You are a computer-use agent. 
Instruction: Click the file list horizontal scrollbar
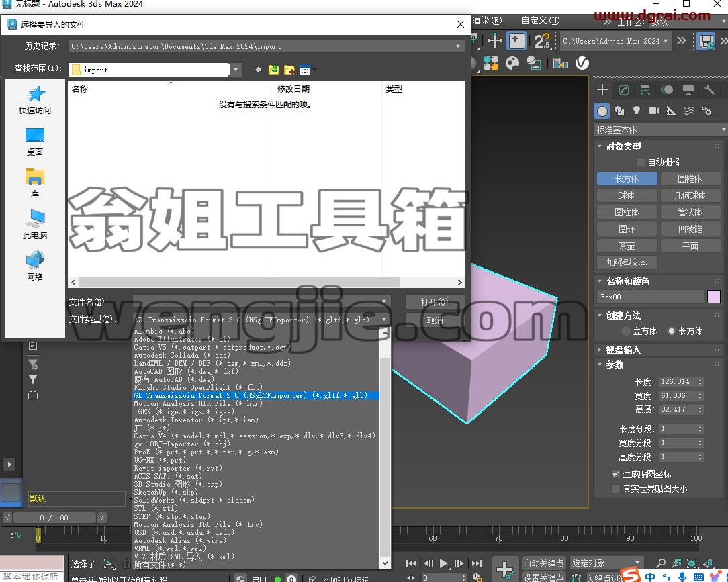[x=240, y=282]
